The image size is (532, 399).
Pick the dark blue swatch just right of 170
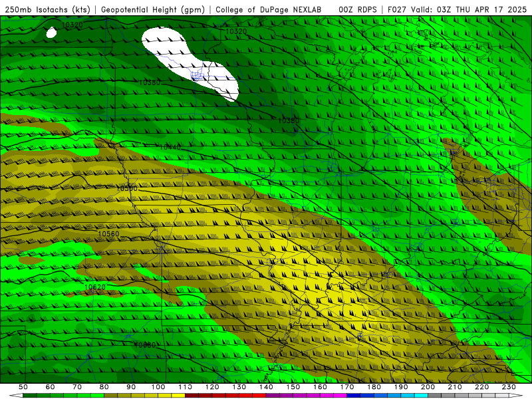tap(354, 396)
